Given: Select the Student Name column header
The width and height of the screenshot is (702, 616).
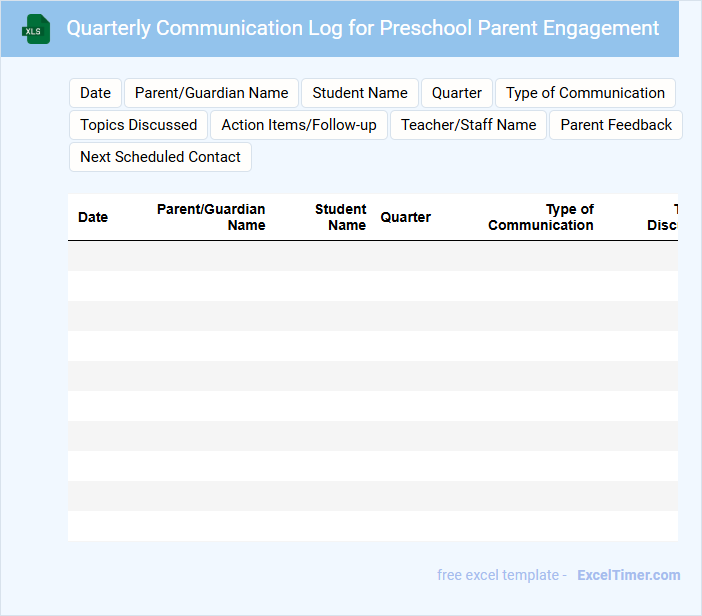Looking at the screenshot, I should coord(341,217).
